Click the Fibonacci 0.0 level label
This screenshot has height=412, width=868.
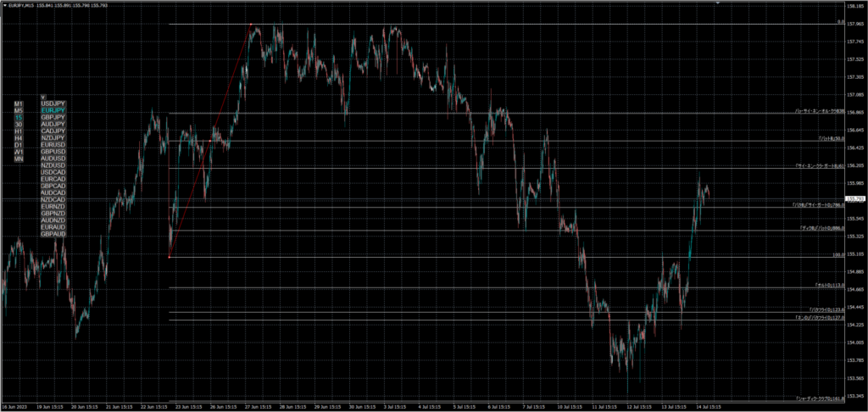tap(840, 23)
